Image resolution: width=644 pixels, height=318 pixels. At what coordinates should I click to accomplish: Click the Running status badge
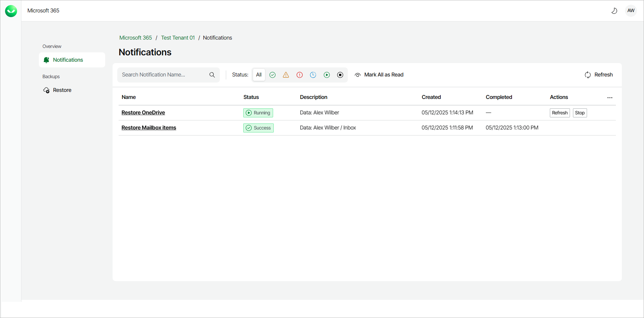[x=258, y=113]
